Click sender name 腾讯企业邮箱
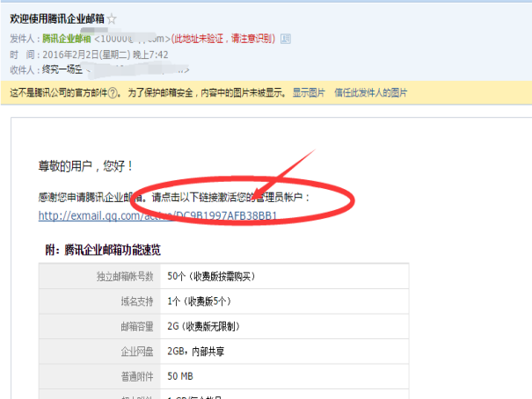 point(67,40)
